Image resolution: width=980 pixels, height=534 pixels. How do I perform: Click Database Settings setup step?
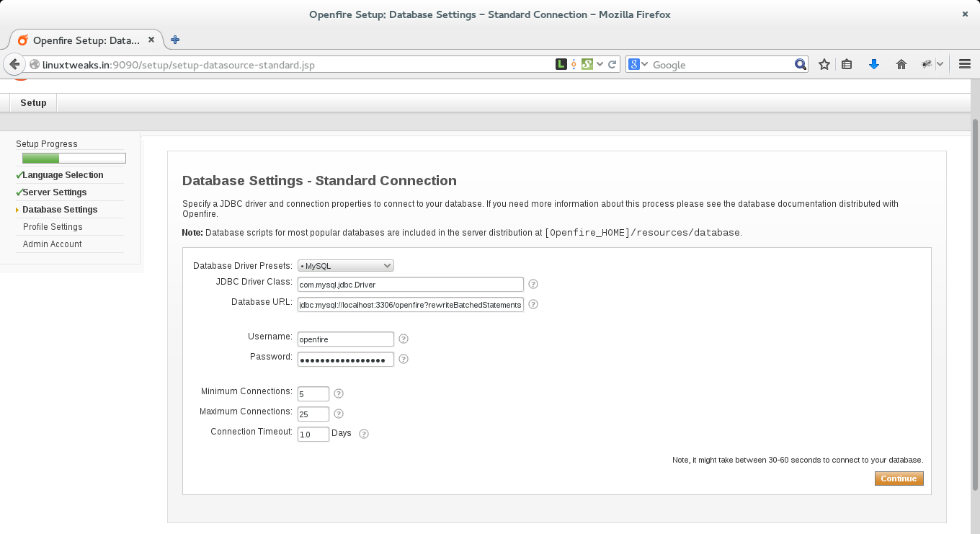60,210
